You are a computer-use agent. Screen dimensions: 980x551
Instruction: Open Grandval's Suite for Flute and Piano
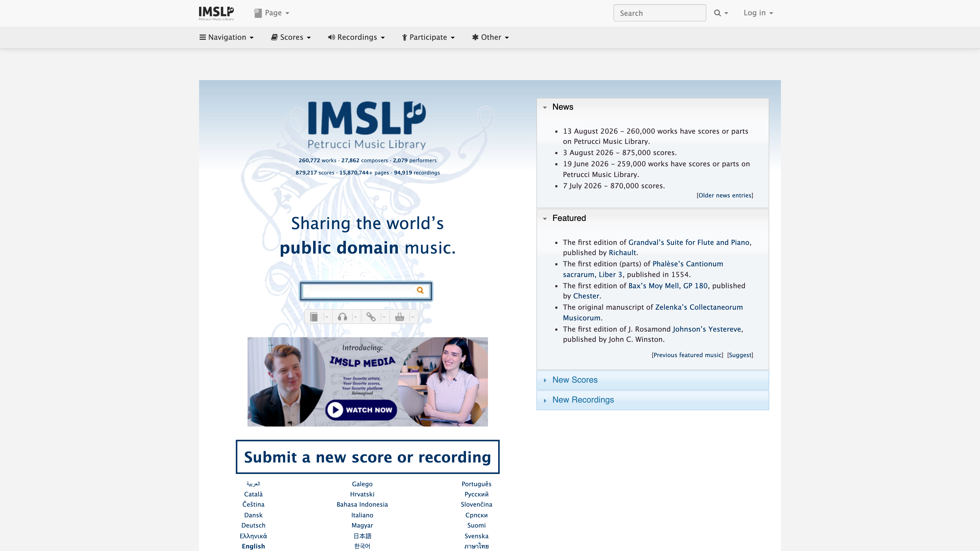click(689, 243)
